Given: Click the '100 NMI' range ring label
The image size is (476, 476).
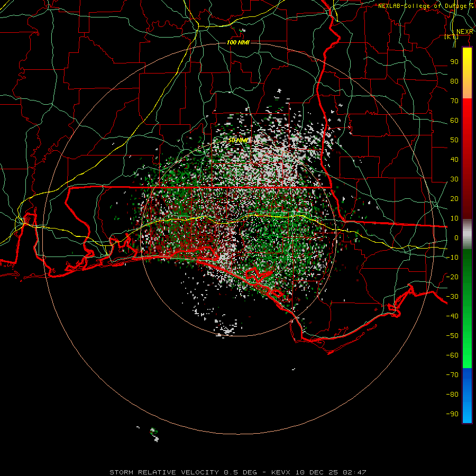Looking at the screenshot, I should (x=238, y=42).
